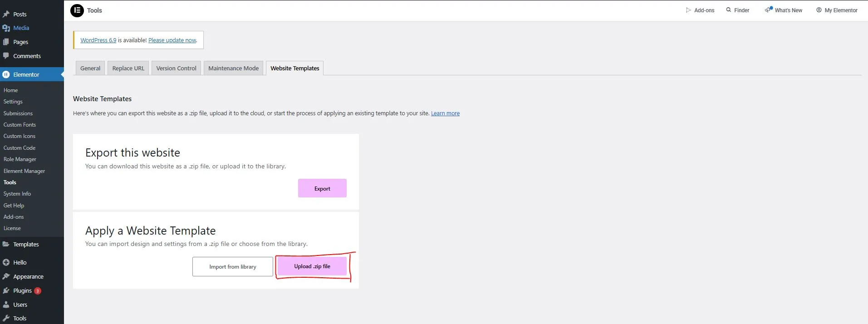The width and height of the screenshot is (868, 324).
Task: Switch to the General tab
Action: pos(90,68)
